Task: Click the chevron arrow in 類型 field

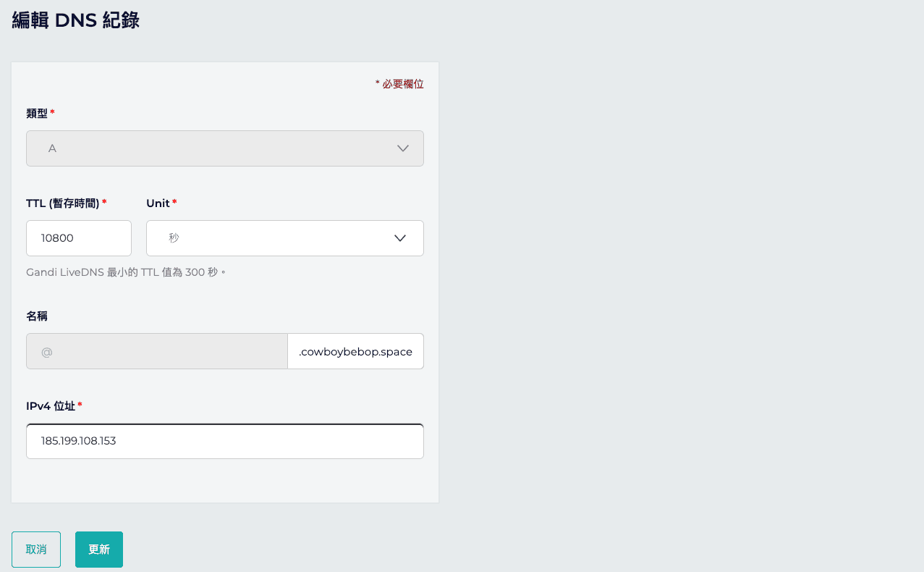Action: (404, 148)
